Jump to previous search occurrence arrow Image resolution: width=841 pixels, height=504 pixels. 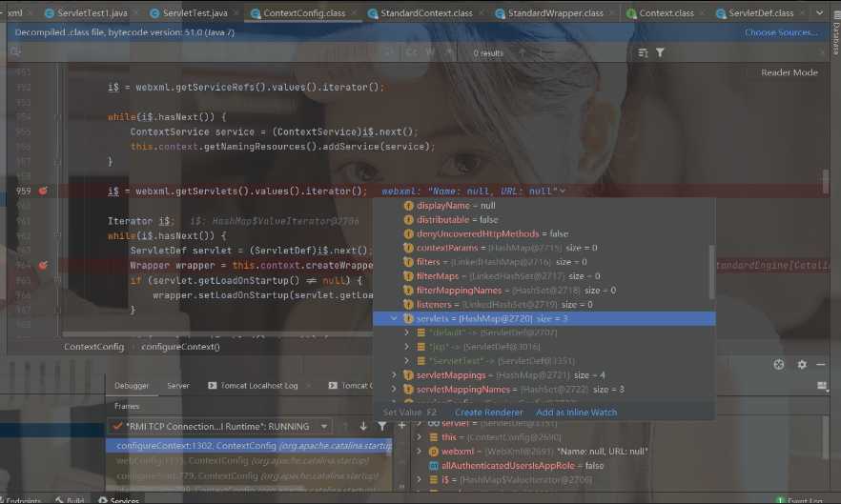(522, 52)
